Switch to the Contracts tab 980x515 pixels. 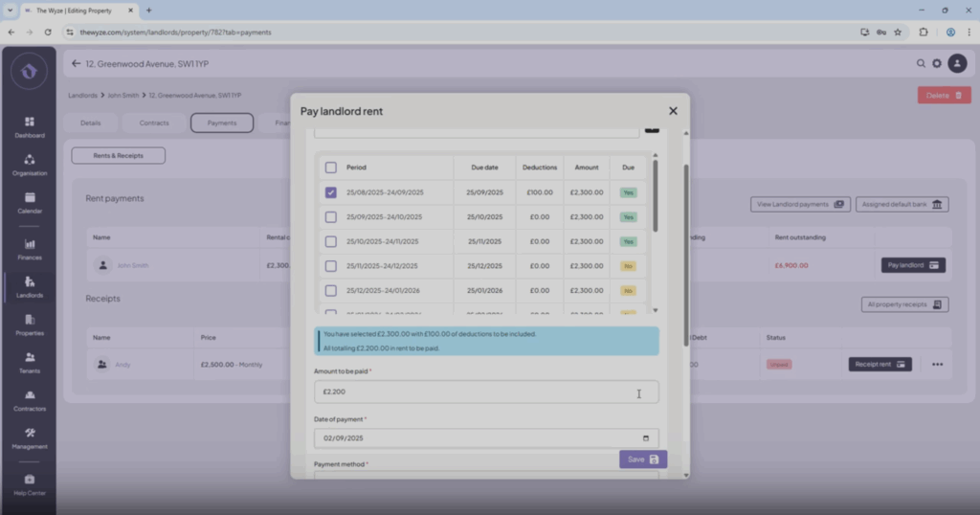click(x=154, y=123)
